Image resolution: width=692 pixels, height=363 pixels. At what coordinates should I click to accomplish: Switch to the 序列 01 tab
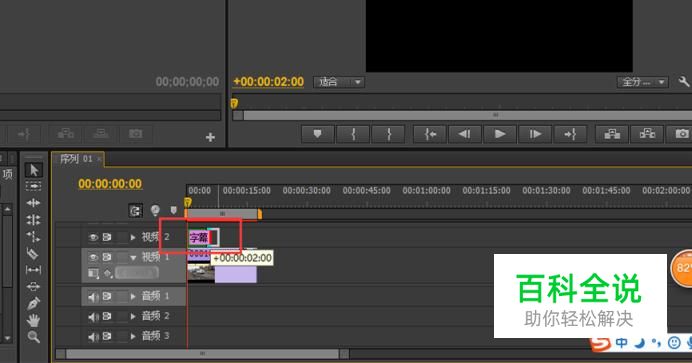tap(76, 159)
